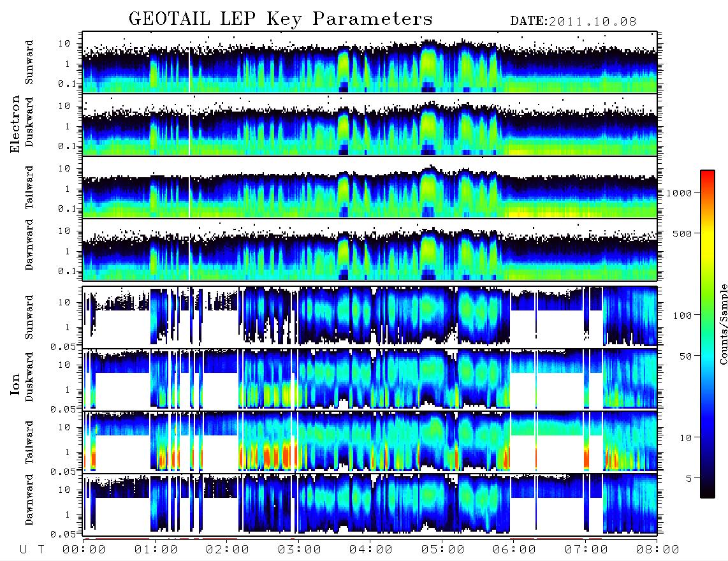This screenshot has height=561, width=728.
Task: Select the Electron Tailward panel label
Action: click(x=29, y=187)
